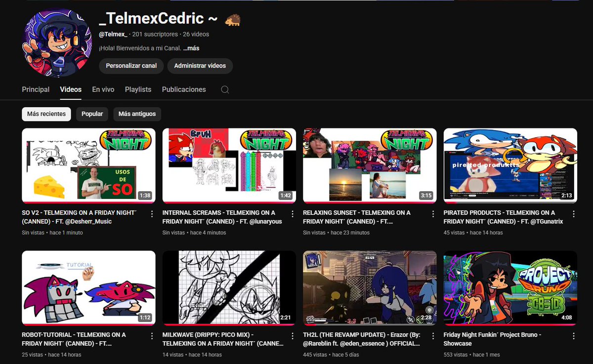Click "Sin vistas • hace 23 minutos" text
The image size is (593, 364).
[336, 233]
